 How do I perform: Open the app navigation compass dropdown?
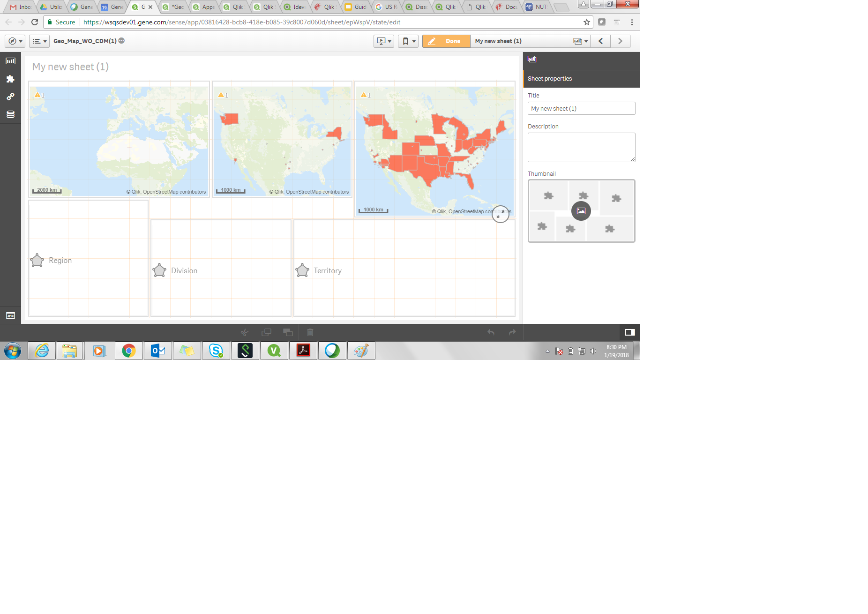15,41
